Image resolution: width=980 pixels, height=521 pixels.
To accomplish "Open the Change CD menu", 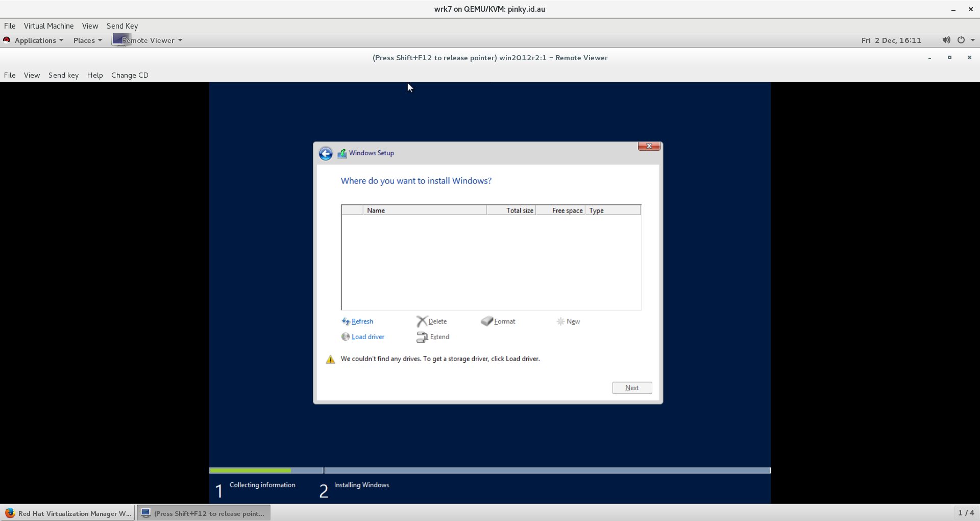I will click(x=130, y=75).
